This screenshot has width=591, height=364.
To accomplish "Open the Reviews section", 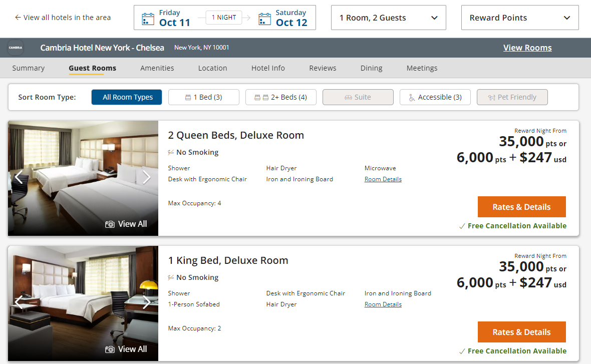I will [x=322, y=68].
